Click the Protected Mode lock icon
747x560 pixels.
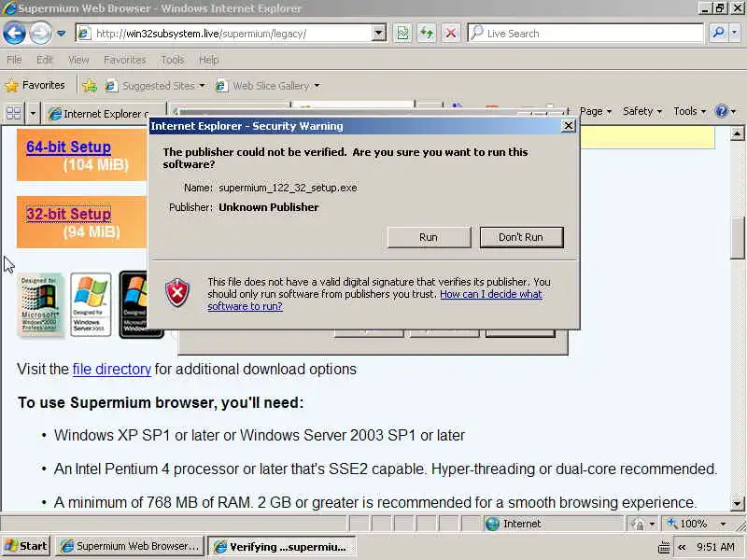pyautogui.click(x=638, y=525)
